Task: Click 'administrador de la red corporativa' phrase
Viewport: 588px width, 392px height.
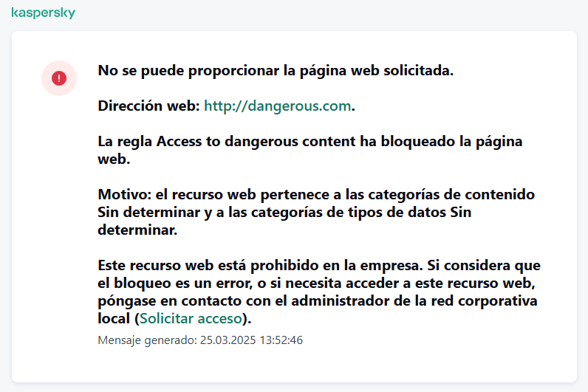Action: [x=414, y=301]
